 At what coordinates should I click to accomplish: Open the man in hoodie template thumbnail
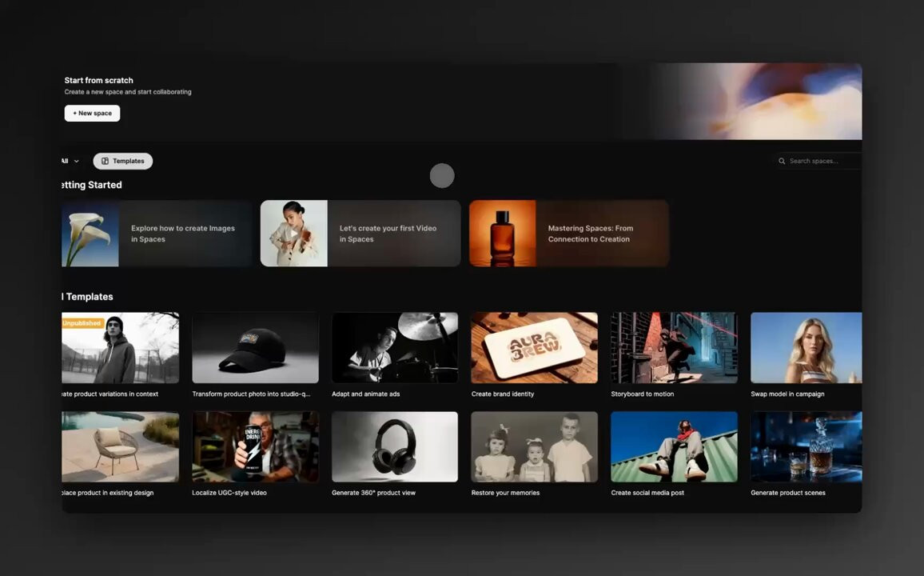(x=120, y=348)
